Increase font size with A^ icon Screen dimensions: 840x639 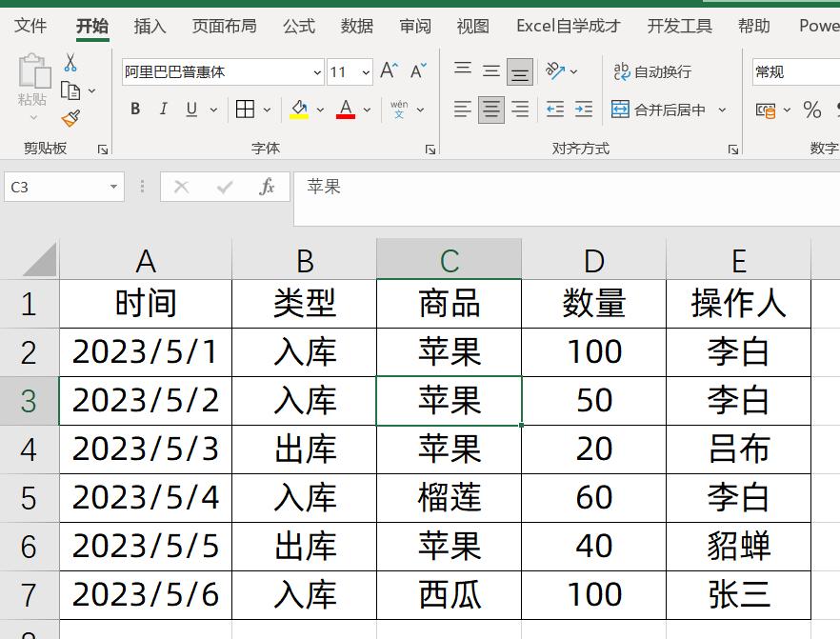387,70
